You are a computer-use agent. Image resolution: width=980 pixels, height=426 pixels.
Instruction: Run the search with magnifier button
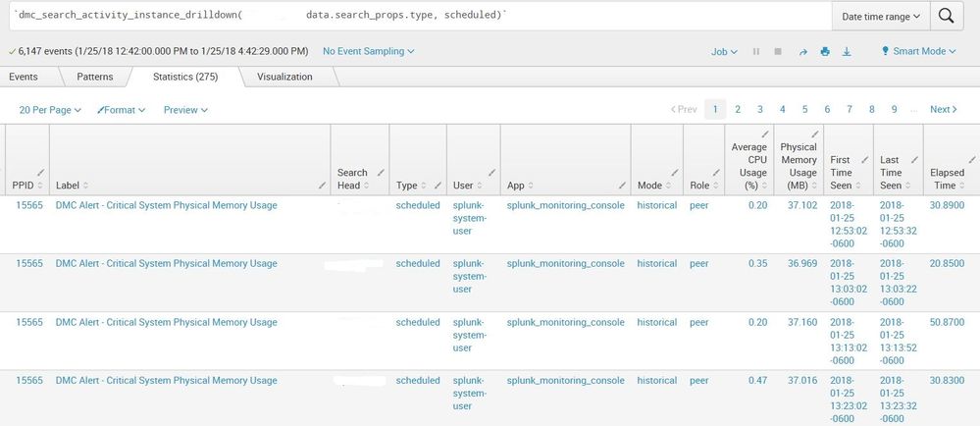point(946,16)
